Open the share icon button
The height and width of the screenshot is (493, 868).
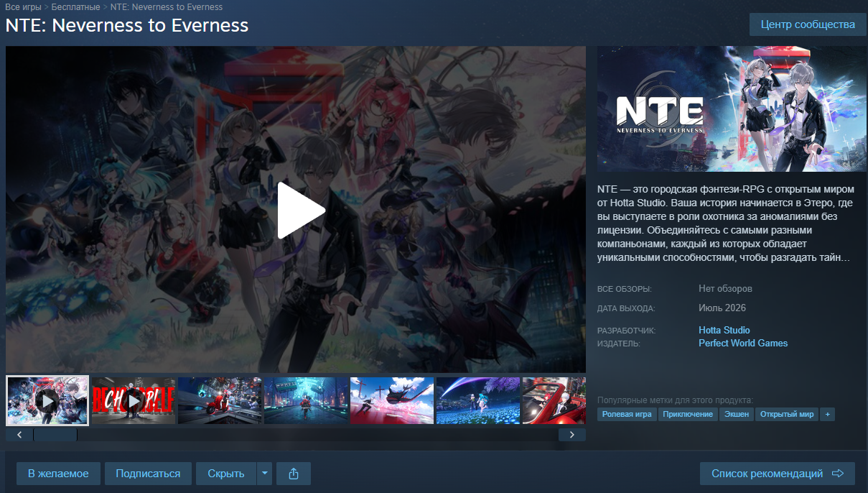(x=294, y=474)
